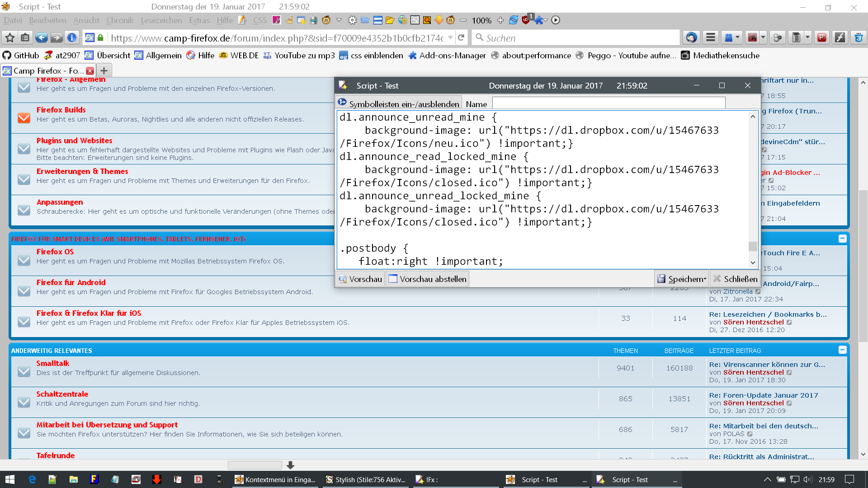Image resolution: width=868 pixels, height=488 pixels.
Task: Open the hamburger menu icon
Action: click(x=711, y=38)
